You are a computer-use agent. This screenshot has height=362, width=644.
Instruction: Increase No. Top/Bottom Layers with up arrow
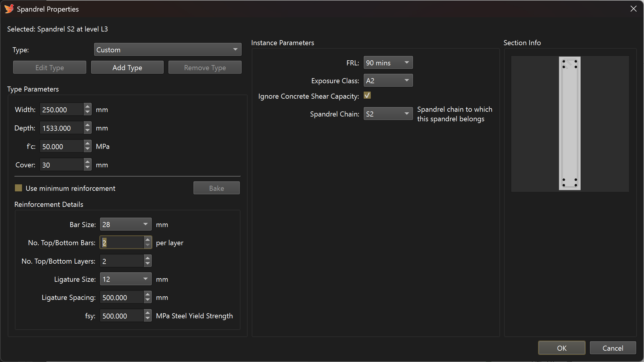pos(148,258)
